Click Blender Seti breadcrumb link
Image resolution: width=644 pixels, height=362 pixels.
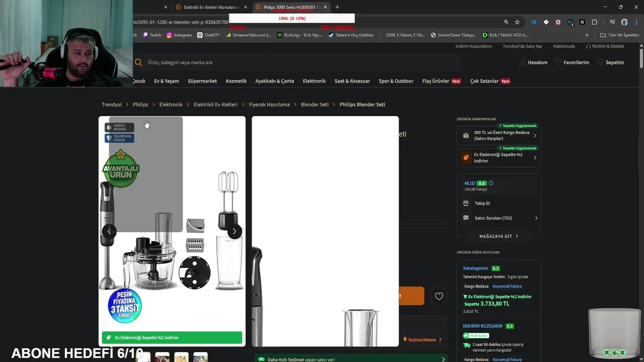coord(314,105)
